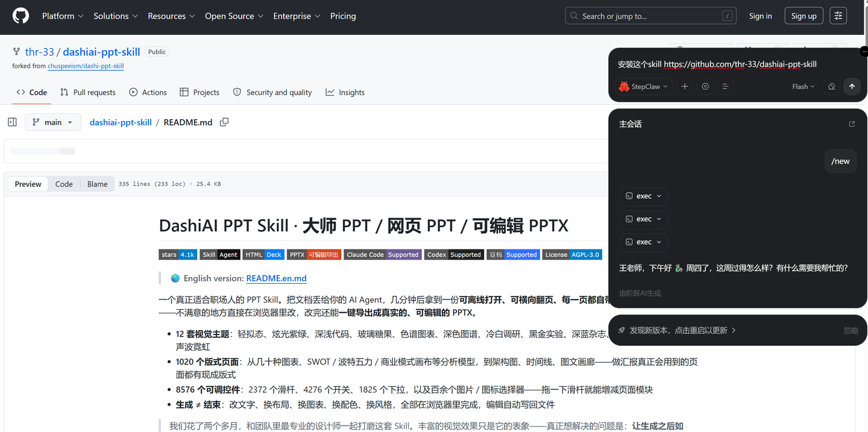Click the GitHub Octocat logo
The image size is (868, 432).
pos(20,16)
